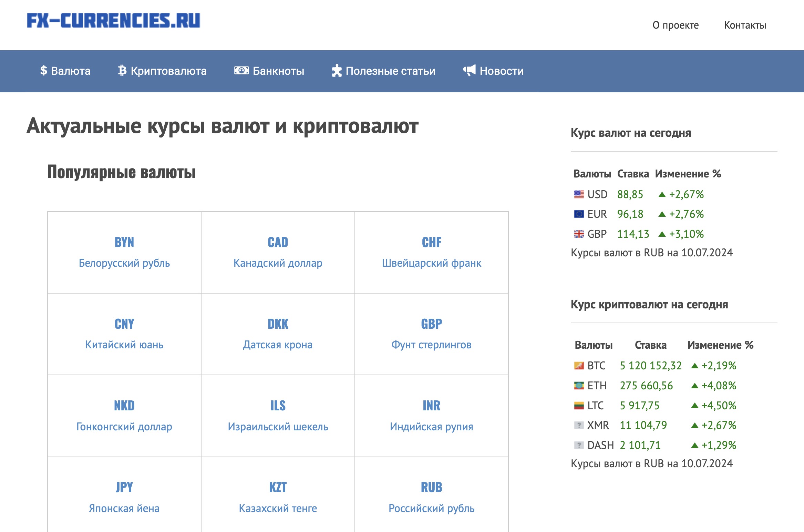Open the Фунт стерлингов link
The width and height of the screenshot is (804, 532).
point(432,345)
